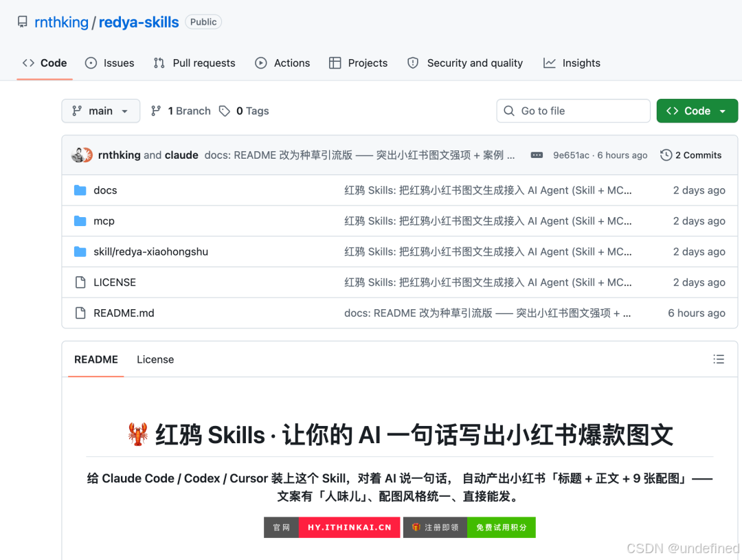View the 2 Commits history
The image size is (742, 560).
pos(691,155)
